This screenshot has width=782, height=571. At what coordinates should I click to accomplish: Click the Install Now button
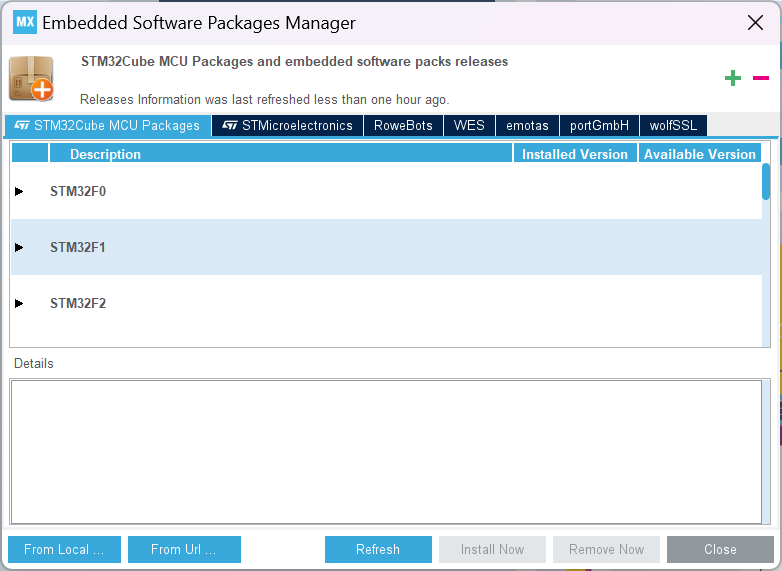coord(492,550)
